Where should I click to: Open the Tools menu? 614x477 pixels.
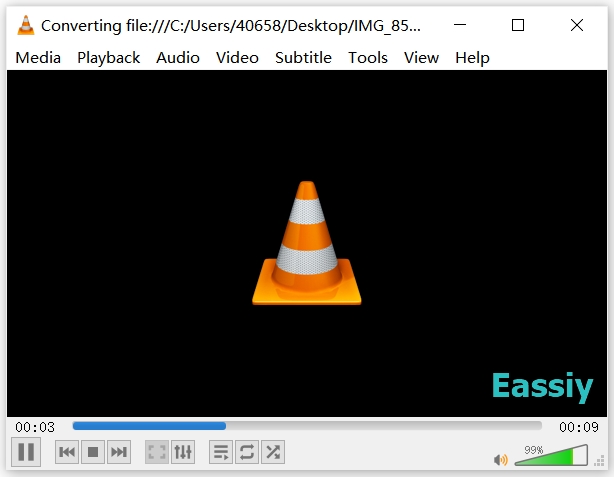tap(368, 58)
